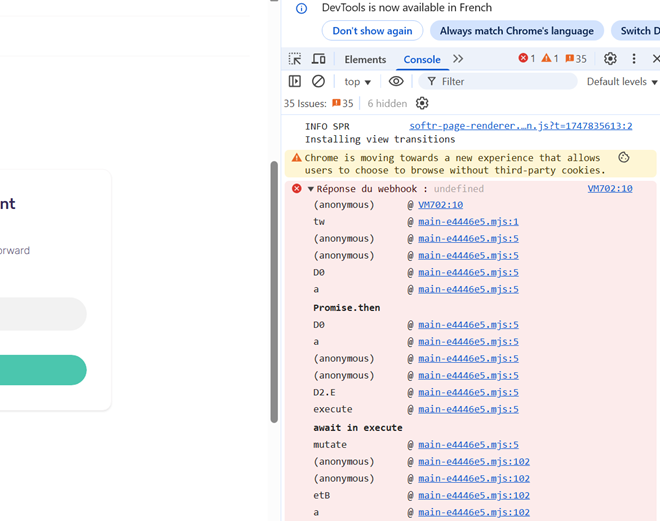
Task: Open the top context dropdown
Action: 357,82
